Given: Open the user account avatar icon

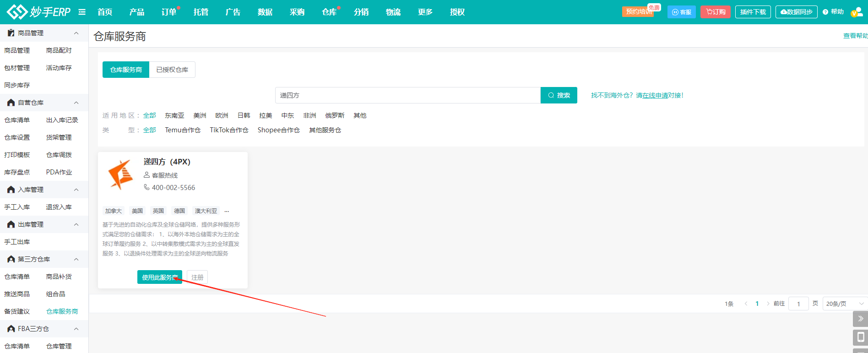Looking at the screenshot, I should [x=856, y=12].
